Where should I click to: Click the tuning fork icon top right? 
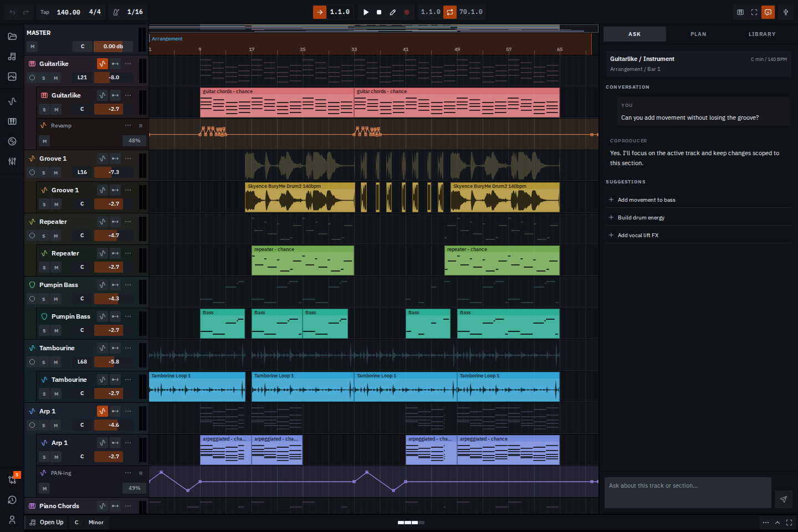pyautogui.click(x=786, y=12)
